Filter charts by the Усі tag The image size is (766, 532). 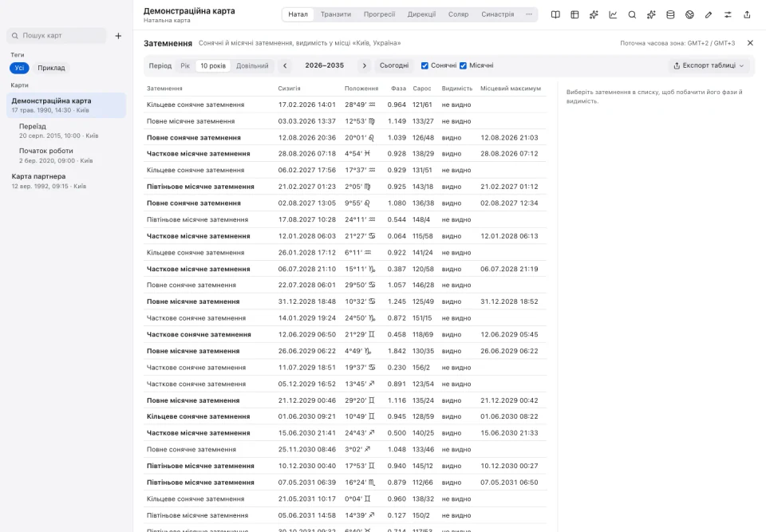click(19, 68)
